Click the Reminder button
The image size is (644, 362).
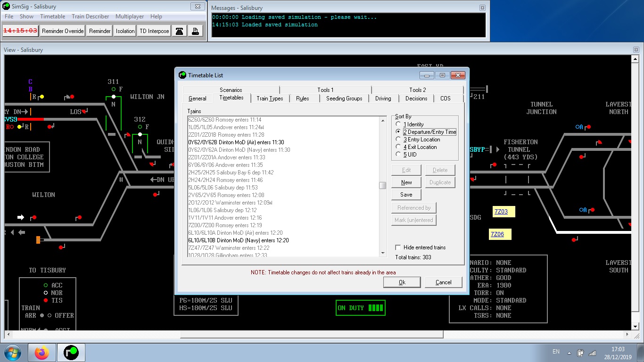coord(99,31)
